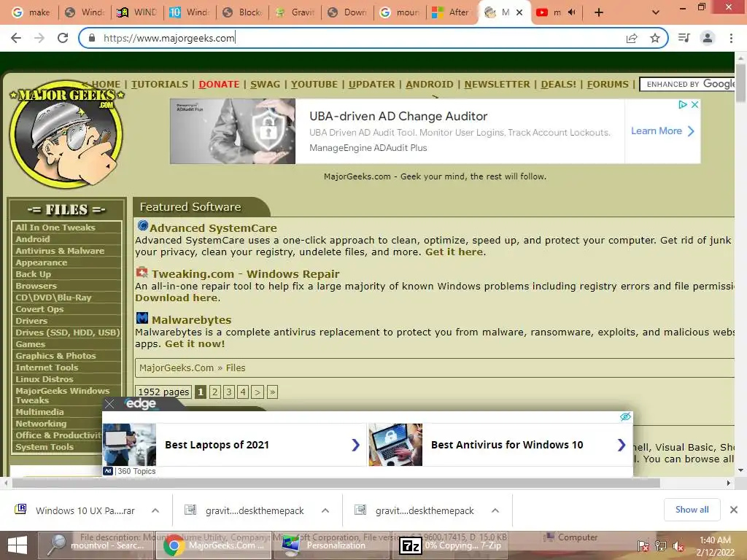The image size is (747, 560).
Task: Click the muted volume tray icon
Action: 678,546
